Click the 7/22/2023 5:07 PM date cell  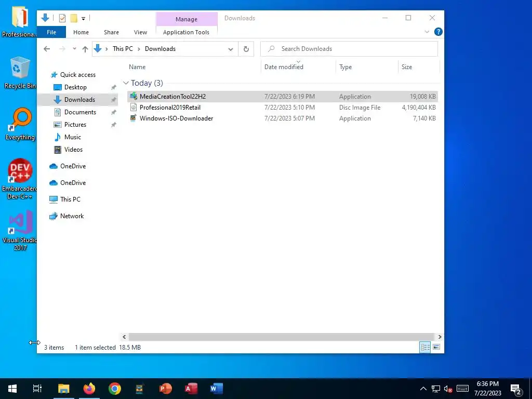[x=289, y=118]
